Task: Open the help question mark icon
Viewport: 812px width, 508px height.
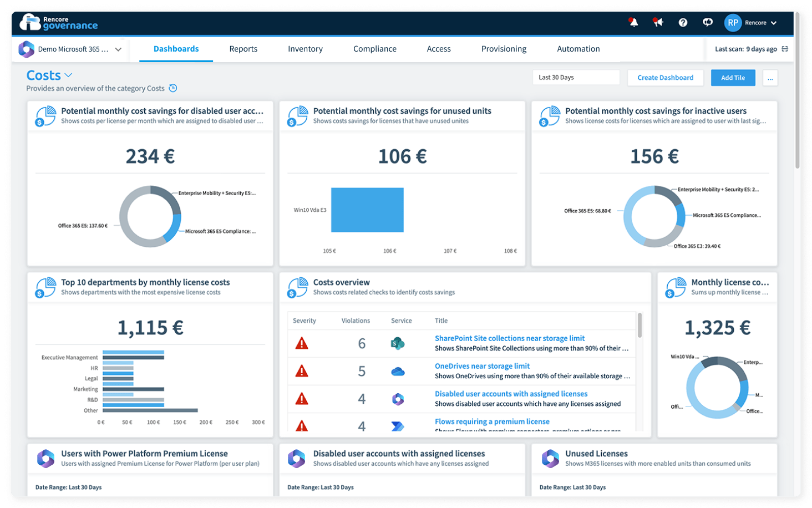Action: 683,22
